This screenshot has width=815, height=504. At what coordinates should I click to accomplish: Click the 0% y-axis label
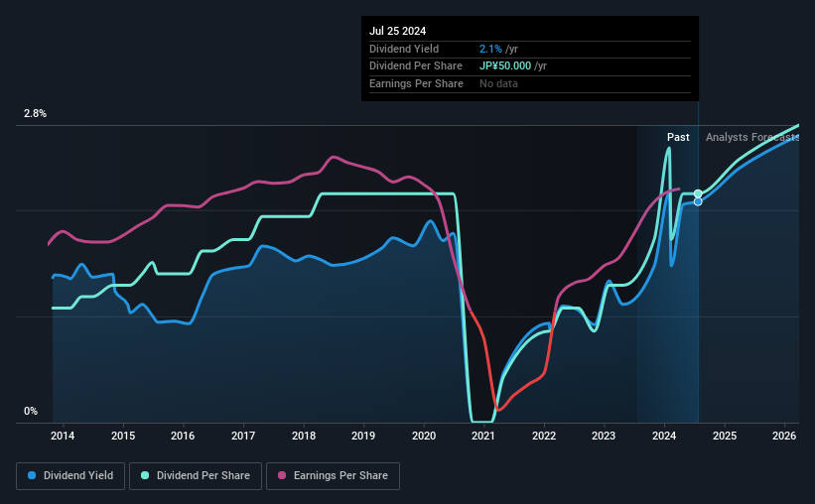(x=31, y=411)
